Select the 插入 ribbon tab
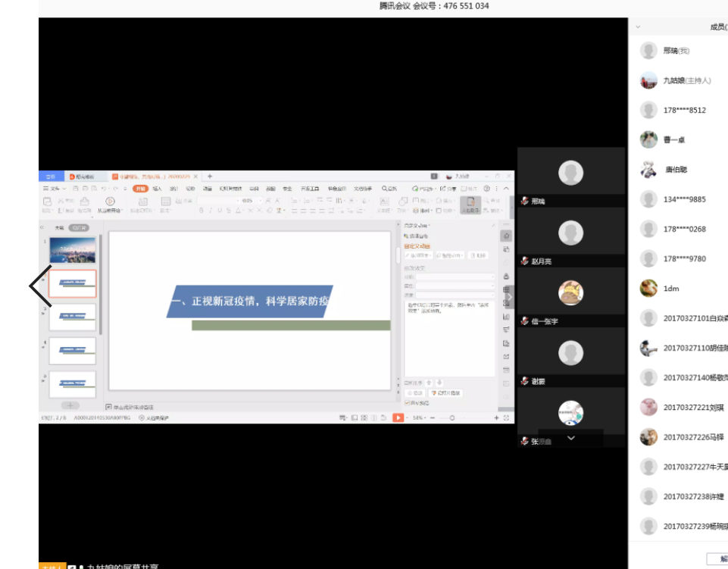The image size is (728, 569). pyautogui.click(x=157, y=188)
